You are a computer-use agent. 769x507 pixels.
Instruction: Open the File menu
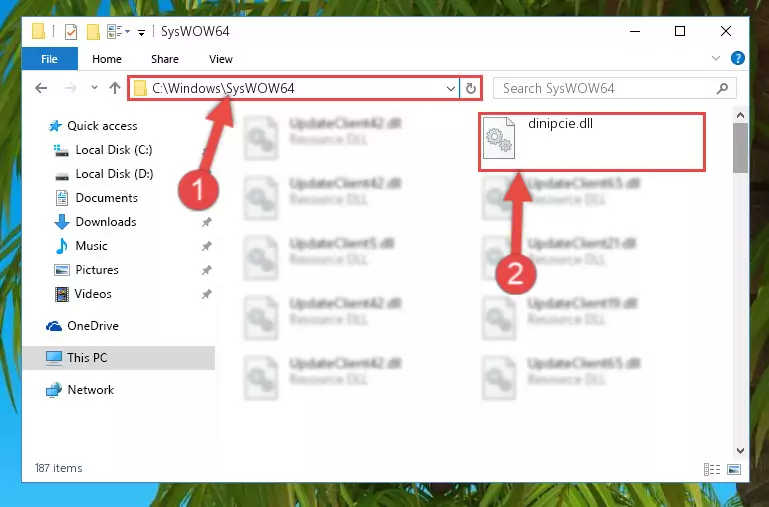tap(50, 59)
